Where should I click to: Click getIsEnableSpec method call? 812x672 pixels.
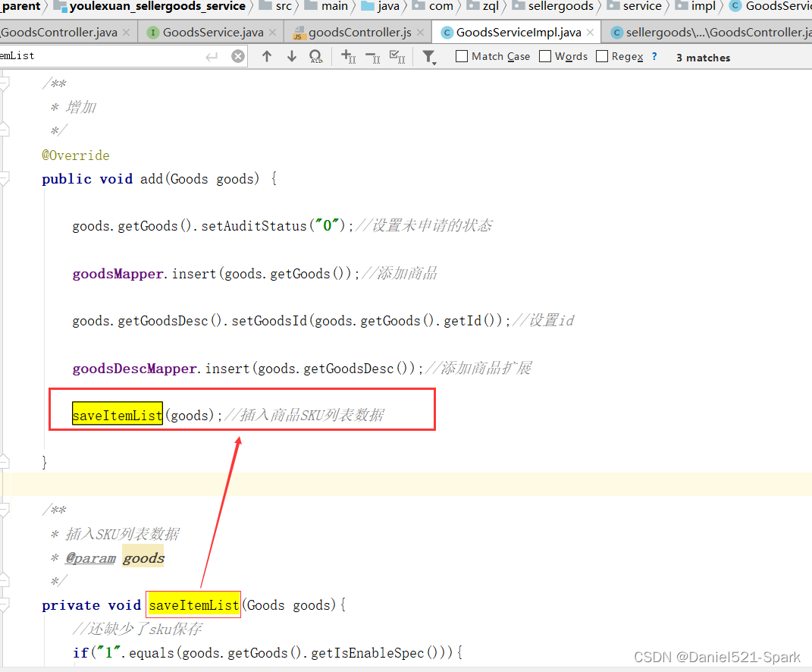coord(367,653)
